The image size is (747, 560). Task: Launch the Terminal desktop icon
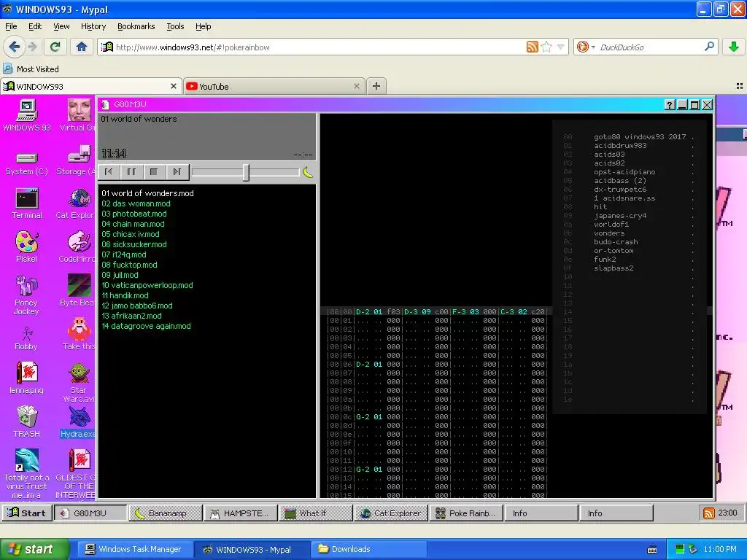click(27, 204)
